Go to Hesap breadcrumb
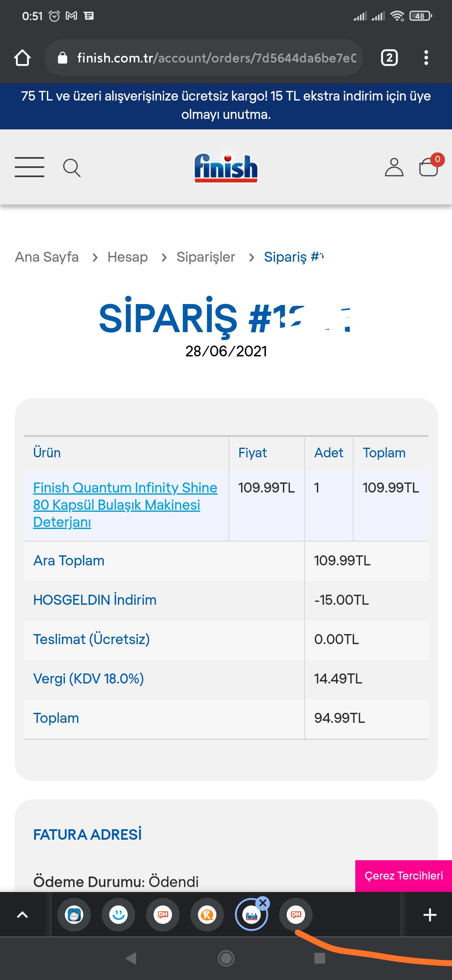 point(128,257)
